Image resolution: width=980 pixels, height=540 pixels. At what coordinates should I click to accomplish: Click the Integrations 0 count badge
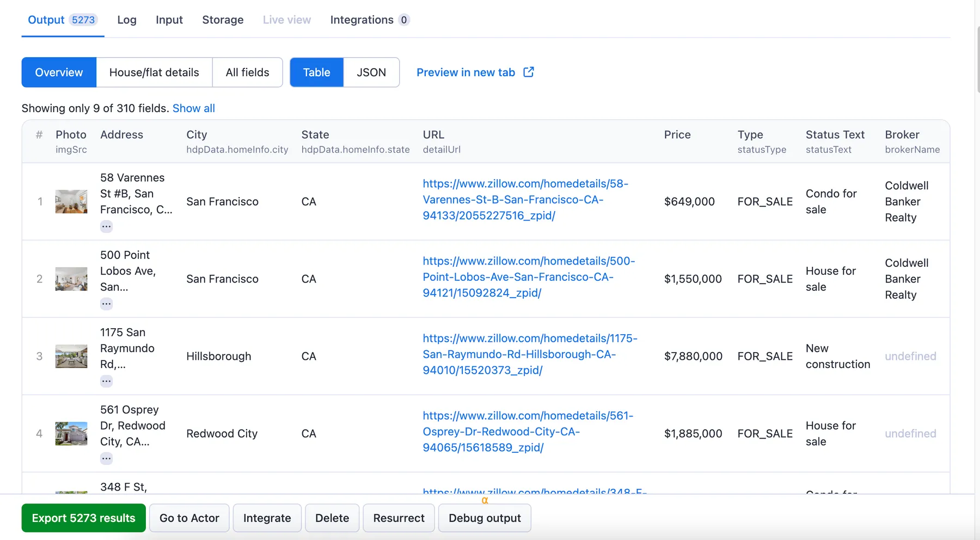coord(403,20)
